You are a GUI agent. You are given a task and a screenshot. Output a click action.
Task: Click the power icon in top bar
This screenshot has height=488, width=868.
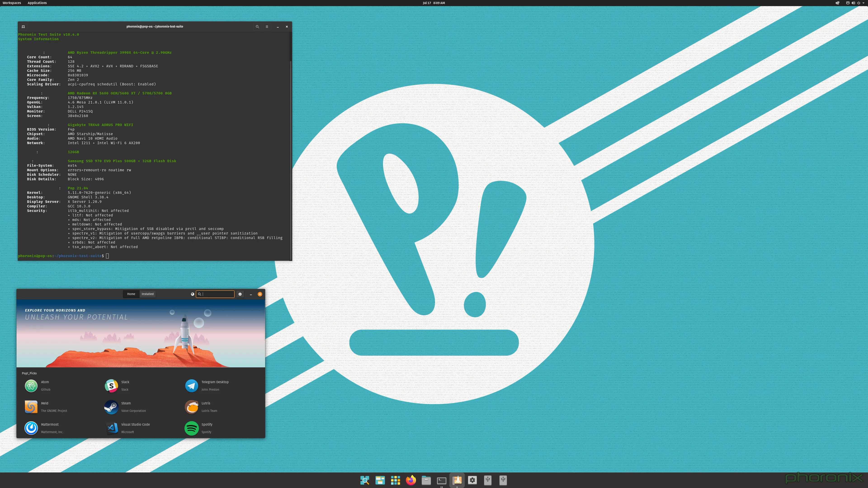[859, 3]
